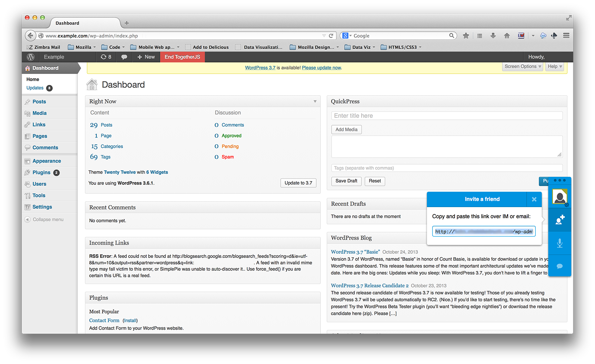Click the search engine Google icon selector
Screen dimensions: 595x364
[x=347, y=36]
